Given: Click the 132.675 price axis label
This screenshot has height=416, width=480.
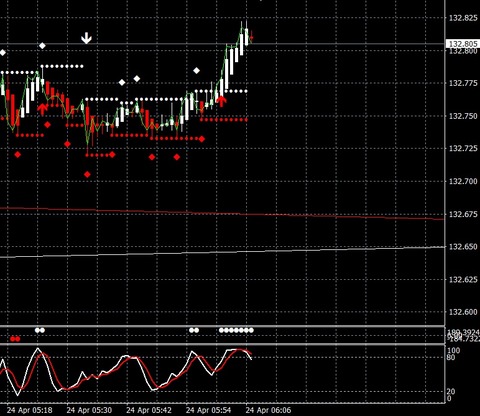Looking at the screenshot, I should click(463, 214).
